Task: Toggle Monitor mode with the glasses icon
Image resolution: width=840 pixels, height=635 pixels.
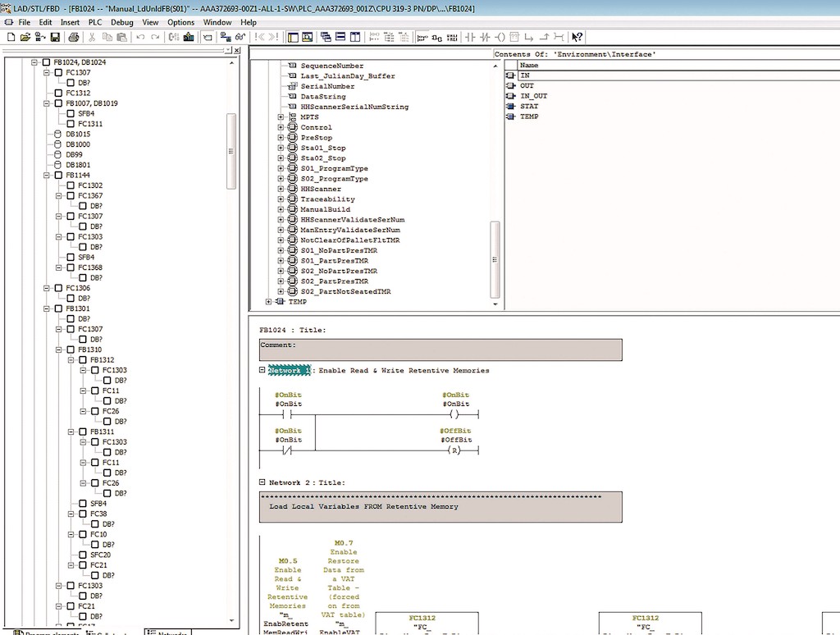Action: pos(240,37)
